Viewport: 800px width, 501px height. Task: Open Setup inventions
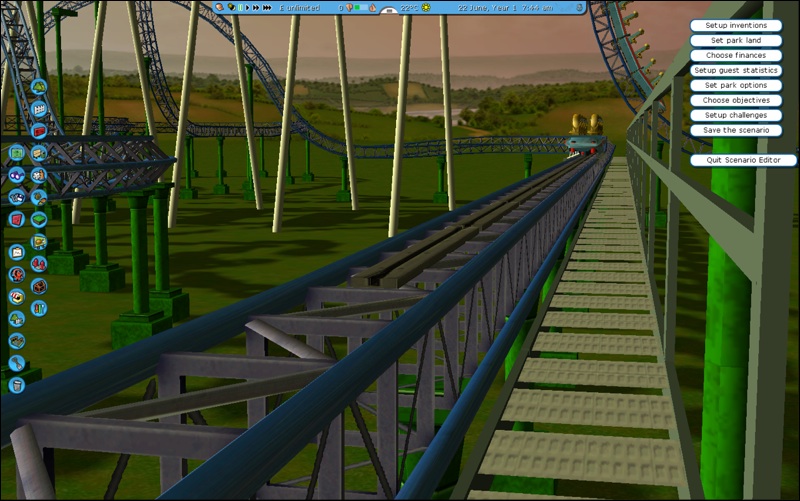[x=736, y=25]
